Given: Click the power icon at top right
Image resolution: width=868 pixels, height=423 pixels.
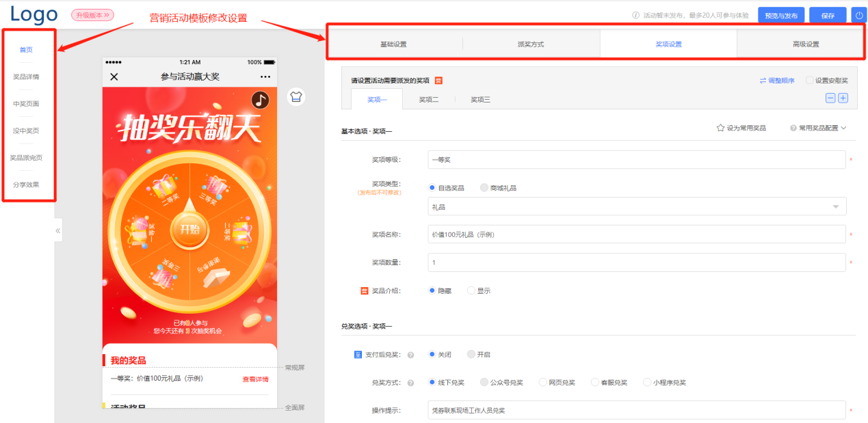Looking at the screenshot, I should [859, 14].
